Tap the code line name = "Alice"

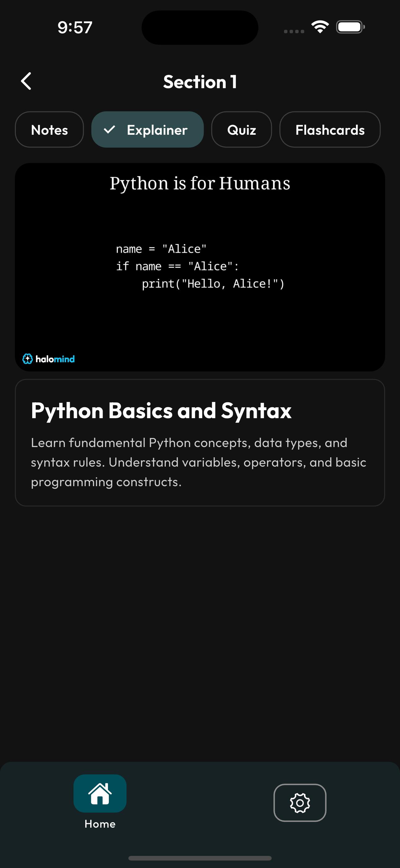161,249
